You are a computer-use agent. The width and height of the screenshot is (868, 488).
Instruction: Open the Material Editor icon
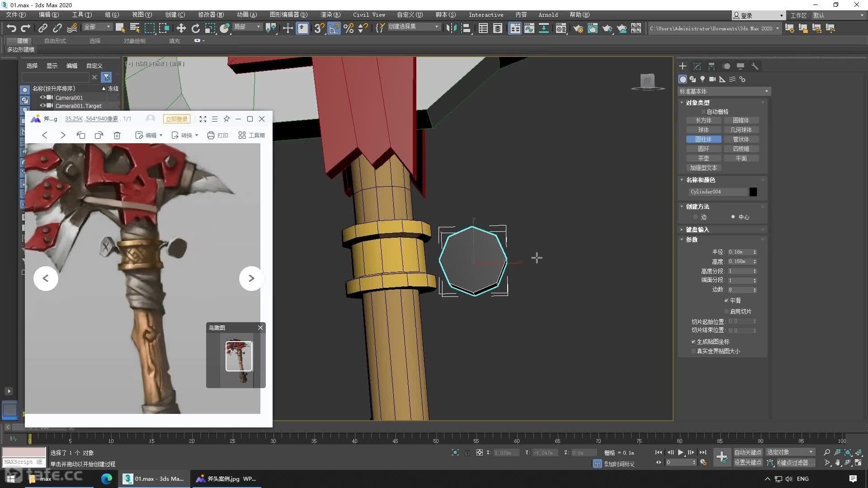pyautogui.click(x=561, y=28)
